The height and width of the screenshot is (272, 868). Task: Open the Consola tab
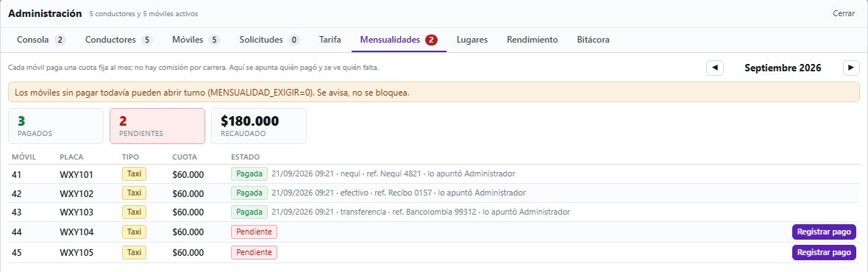pyautogui.click(x=41, y=40)
